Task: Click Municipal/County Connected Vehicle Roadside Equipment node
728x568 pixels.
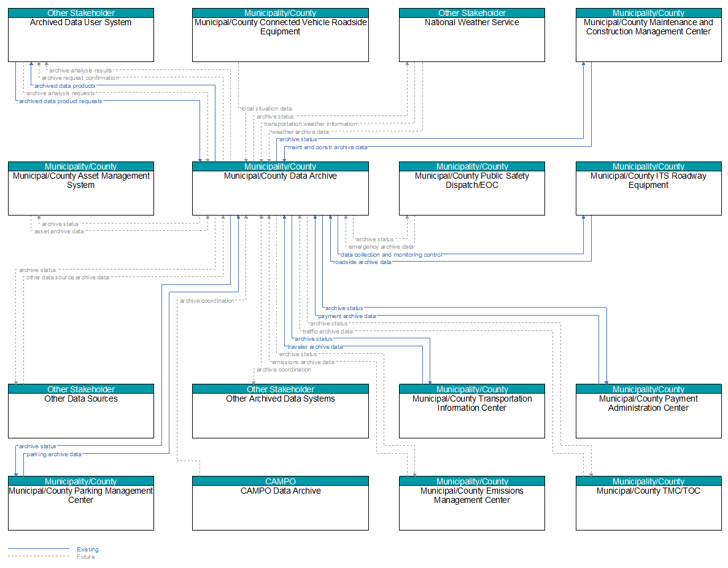Action: tap(281, 35)
